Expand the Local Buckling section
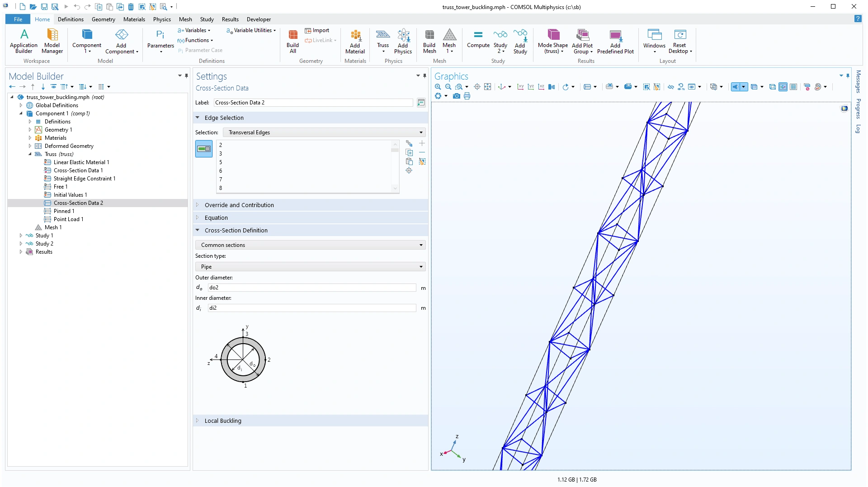The height and width of the screenshot is (487, 868). (x=223, y=421)
